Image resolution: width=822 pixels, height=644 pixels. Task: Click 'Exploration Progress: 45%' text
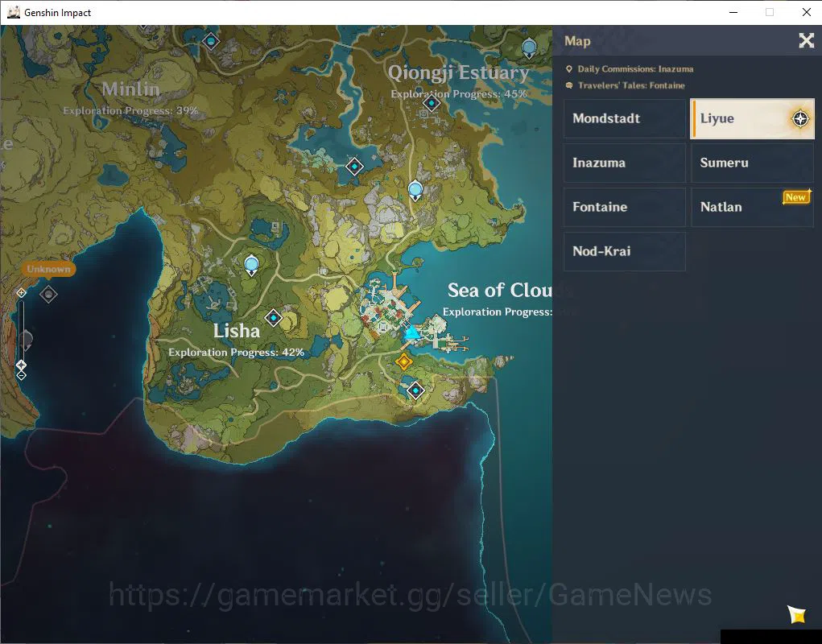pos(459,94)
